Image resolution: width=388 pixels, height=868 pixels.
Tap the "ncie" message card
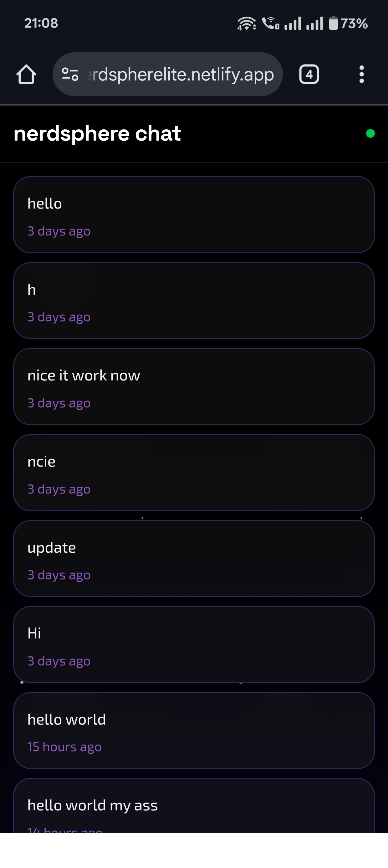click(194, 473)
